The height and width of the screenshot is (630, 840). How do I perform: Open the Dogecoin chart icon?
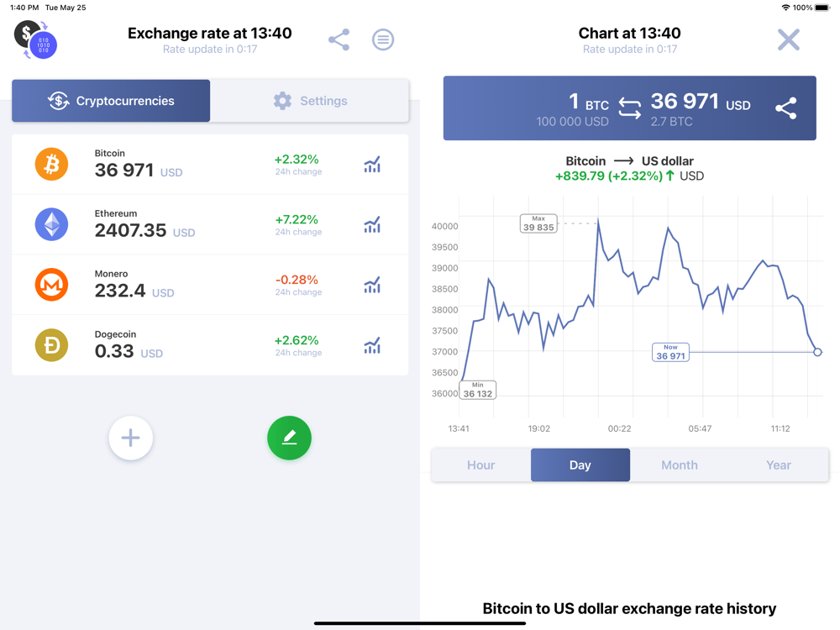tap(372, 345)
